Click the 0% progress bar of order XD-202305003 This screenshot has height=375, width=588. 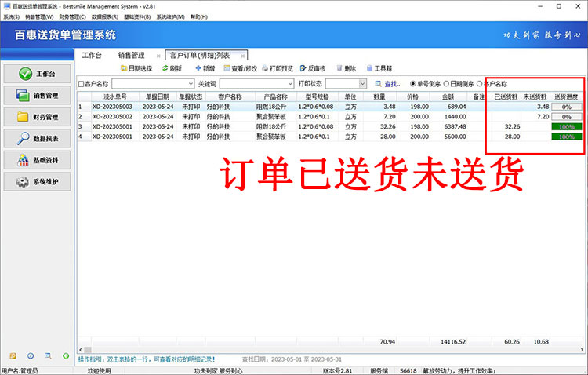click(566, 107)
